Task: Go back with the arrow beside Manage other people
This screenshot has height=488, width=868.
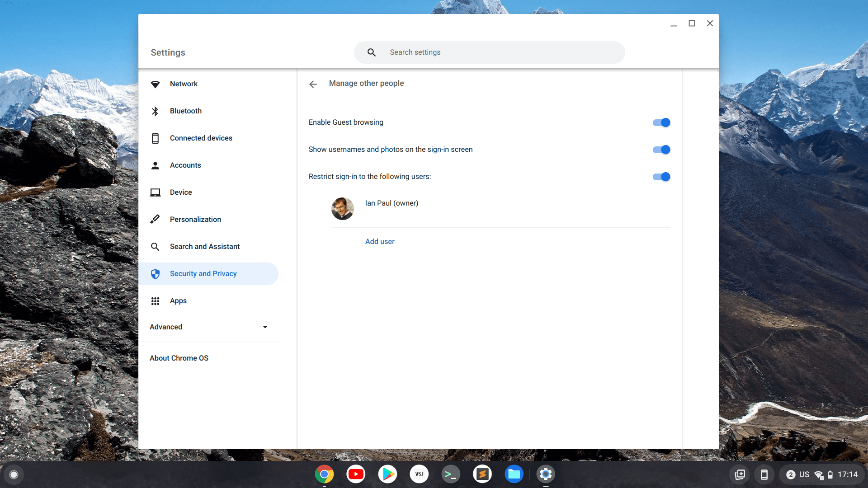Action: pyautogui.click(x=313, y=84)
